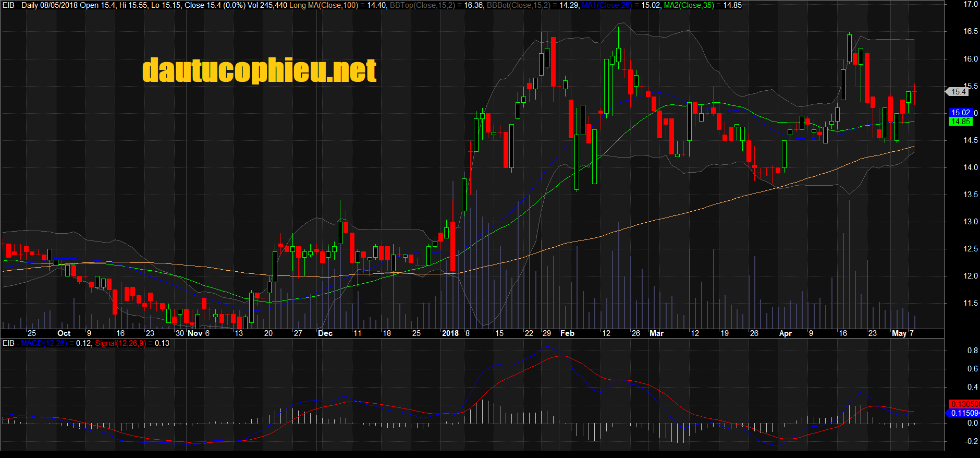Click the "Long MA(Close,100)" indicator label

point(324,5)
